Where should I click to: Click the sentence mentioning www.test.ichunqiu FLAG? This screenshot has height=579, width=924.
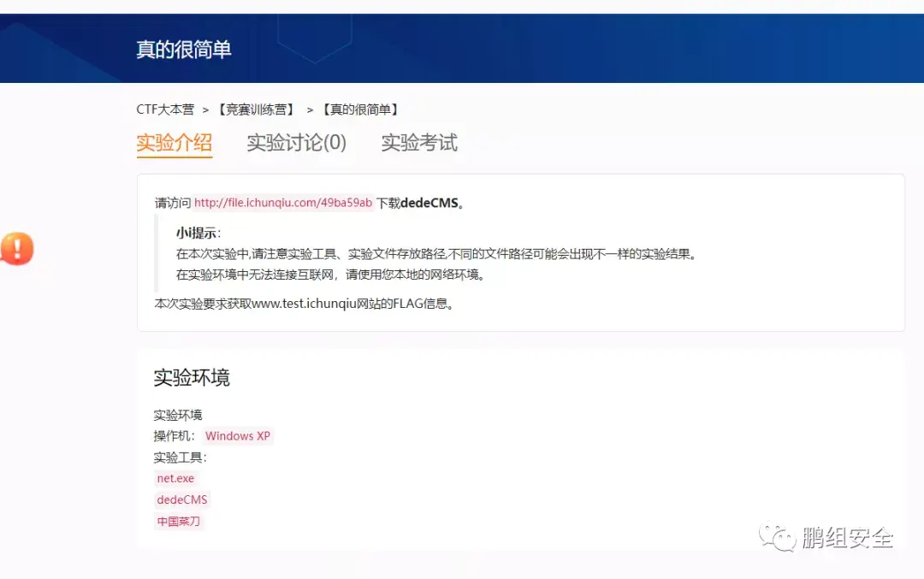(x=304, y=304)
